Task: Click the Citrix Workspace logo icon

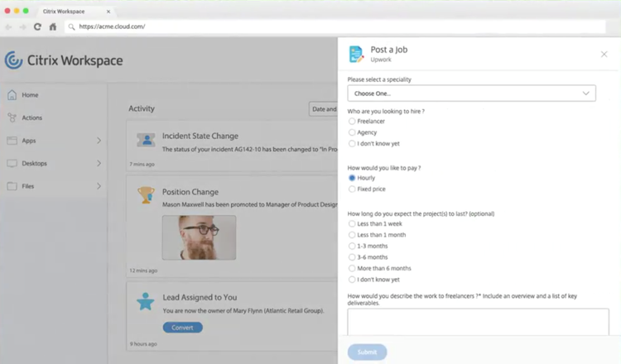Action: (13, 60)
